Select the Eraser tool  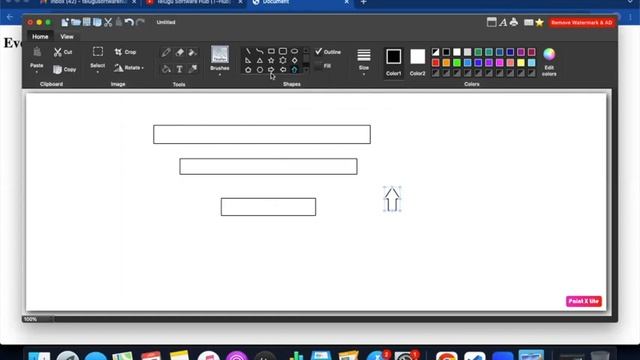[x=180, y=52]
